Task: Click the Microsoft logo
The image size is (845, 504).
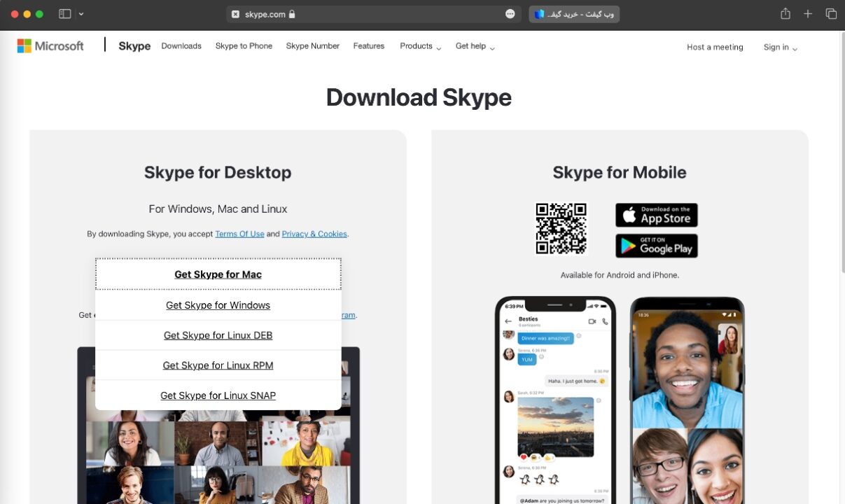Action: coord(50,46)
